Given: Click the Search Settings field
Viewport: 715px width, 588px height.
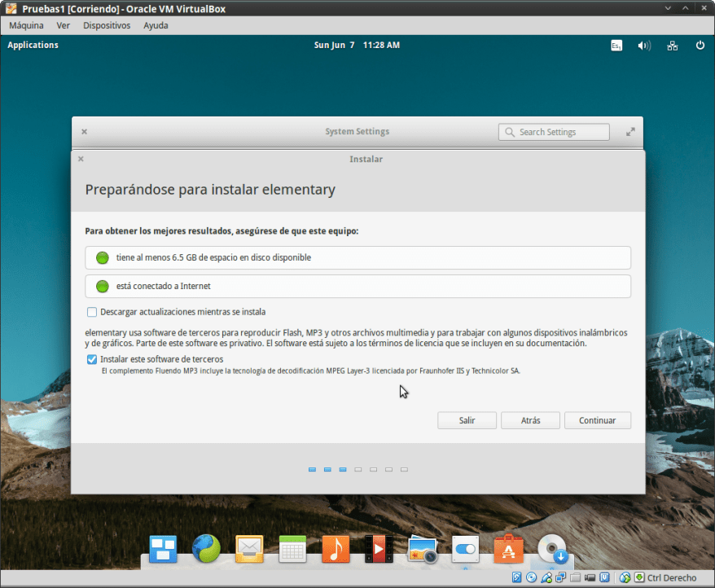Looking at the screenshot, I should pos(554,131).
